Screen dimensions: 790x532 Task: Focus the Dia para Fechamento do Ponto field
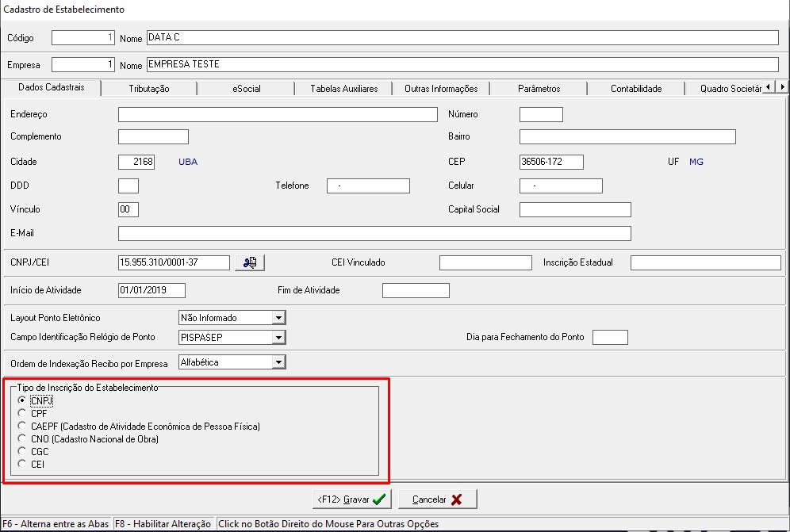(x=610, y=337)
